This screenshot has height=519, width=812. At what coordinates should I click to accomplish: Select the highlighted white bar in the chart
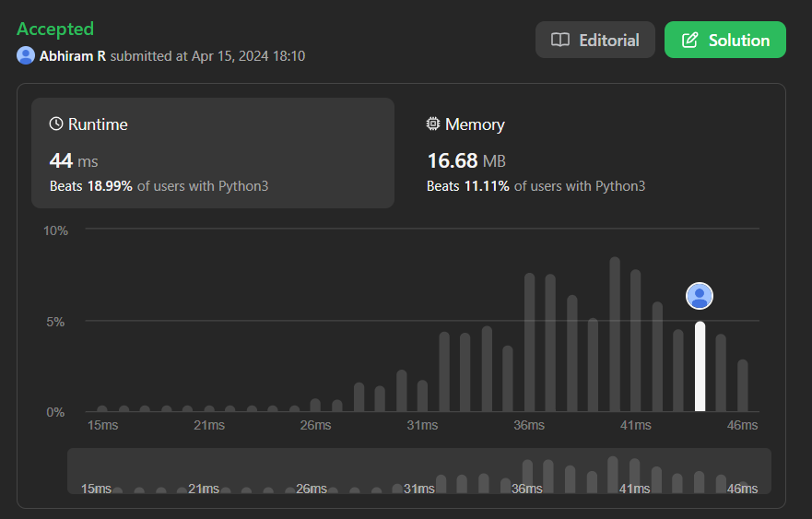[700, 367]
